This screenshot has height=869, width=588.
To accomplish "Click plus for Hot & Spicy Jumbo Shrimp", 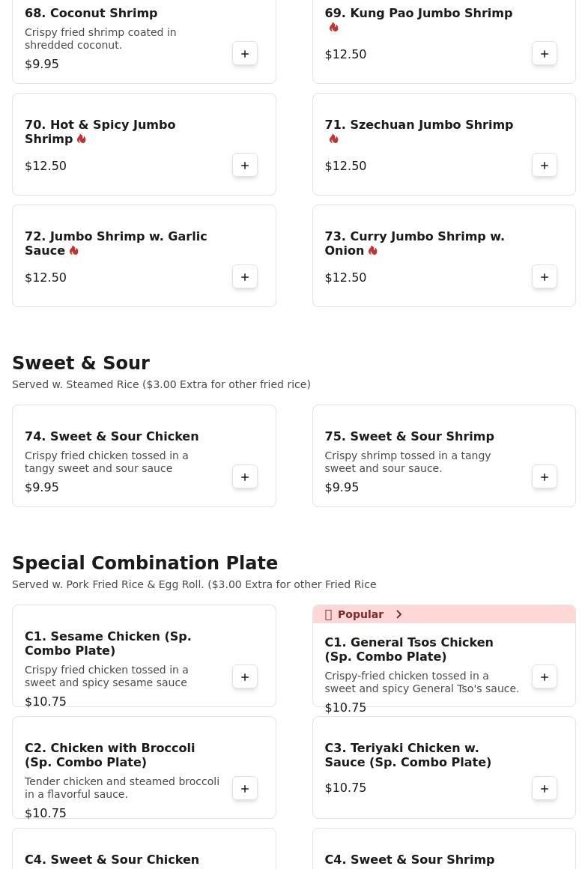I will click(245, 166).
